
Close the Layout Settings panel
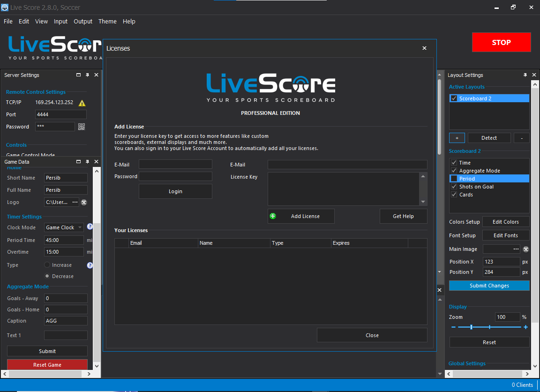[534, 75]
